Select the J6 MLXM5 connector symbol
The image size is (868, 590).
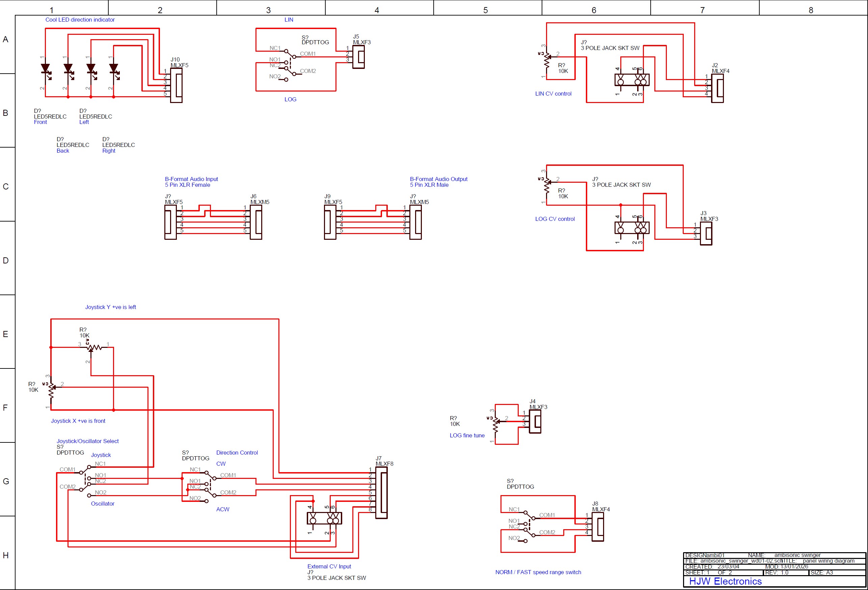click(256, 222)
